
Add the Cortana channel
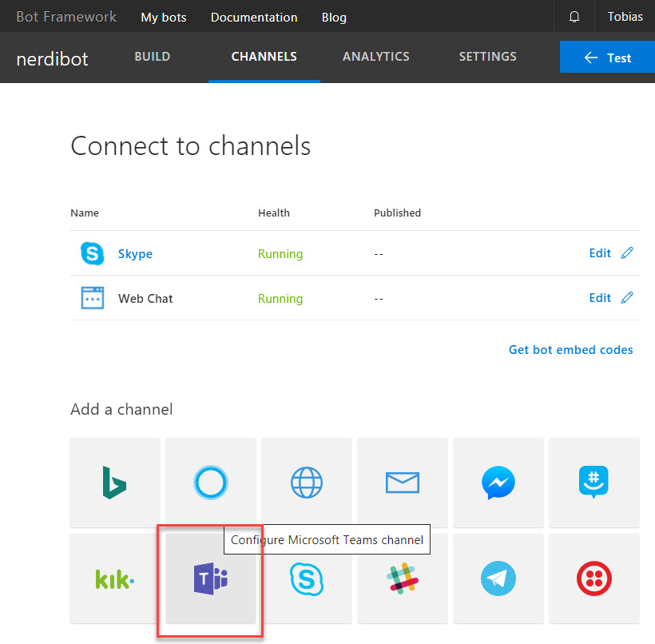211,483
